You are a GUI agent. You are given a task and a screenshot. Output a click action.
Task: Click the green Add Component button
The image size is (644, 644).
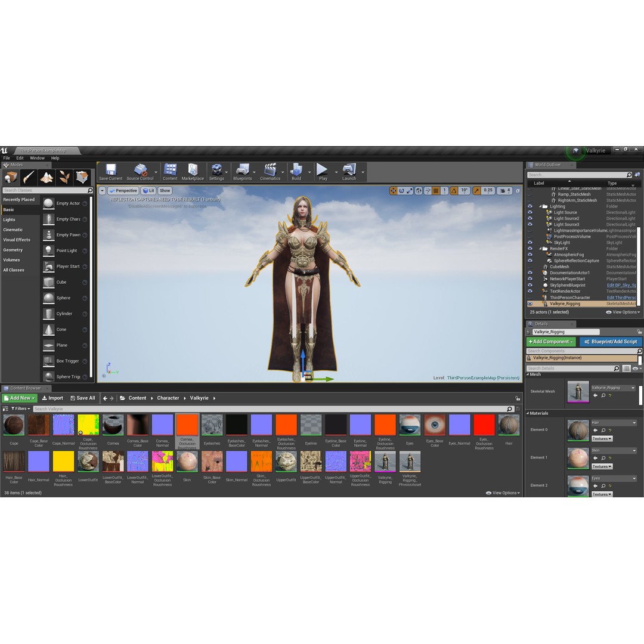tap(551, 342)
